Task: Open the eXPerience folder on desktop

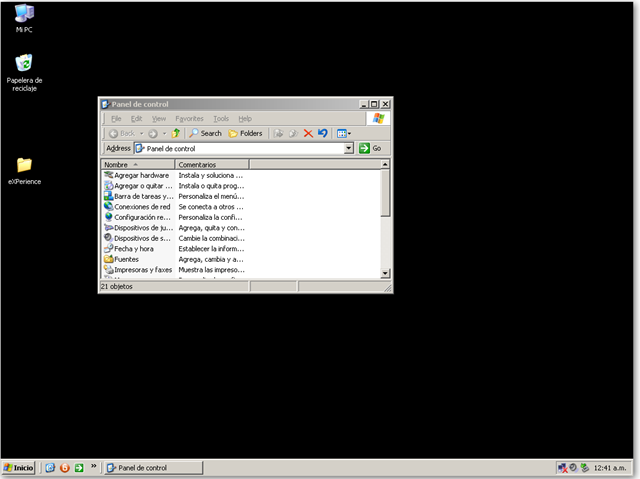Action: coord(24,171)
